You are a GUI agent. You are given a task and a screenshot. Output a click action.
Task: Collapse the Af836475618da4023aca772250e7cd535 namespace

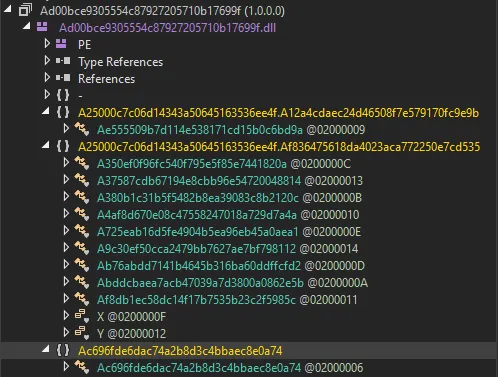(46, 145)
